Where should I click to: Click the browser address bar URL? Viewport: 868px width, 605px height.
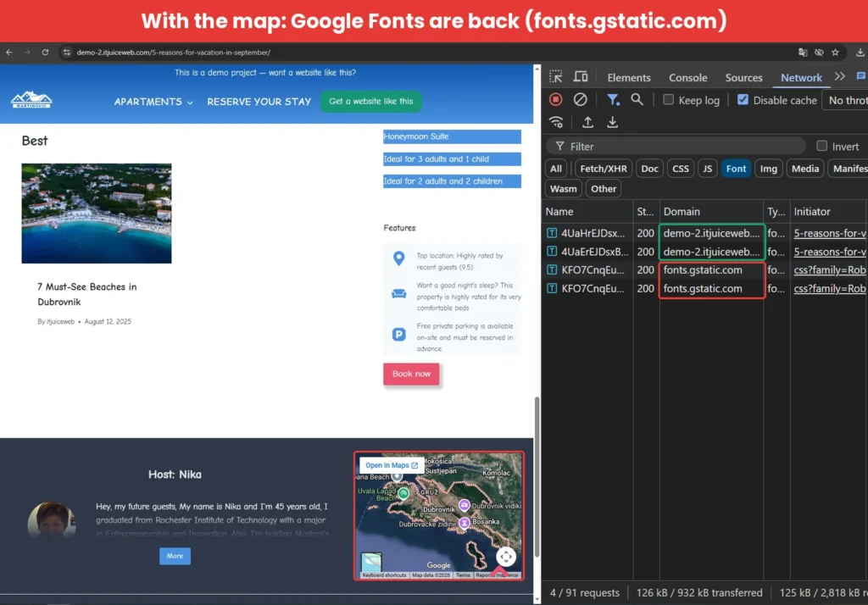coord(173,52)
